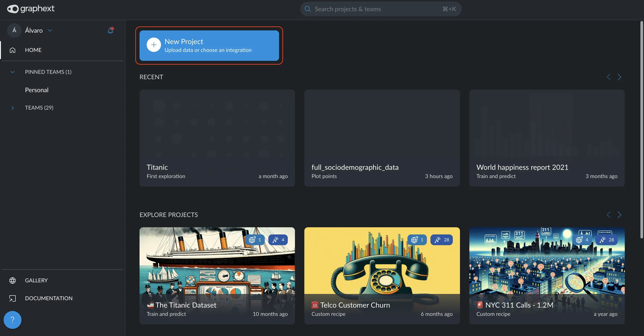This screenshot has width=644, height=336.
Task: Open the help question mark button
Action: pos(12,319)
